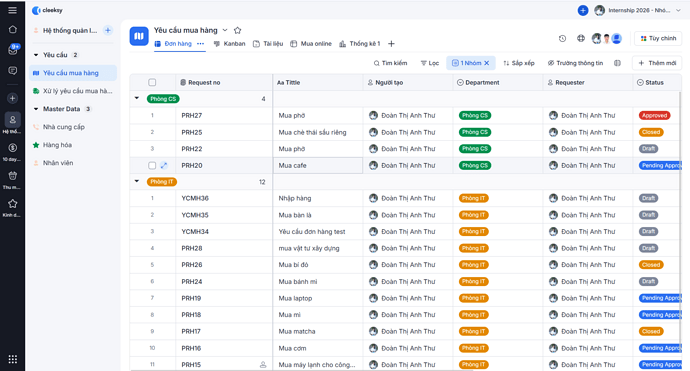Click Tìm kiếm search button
The image size is (690, 371).
[390, 63]
